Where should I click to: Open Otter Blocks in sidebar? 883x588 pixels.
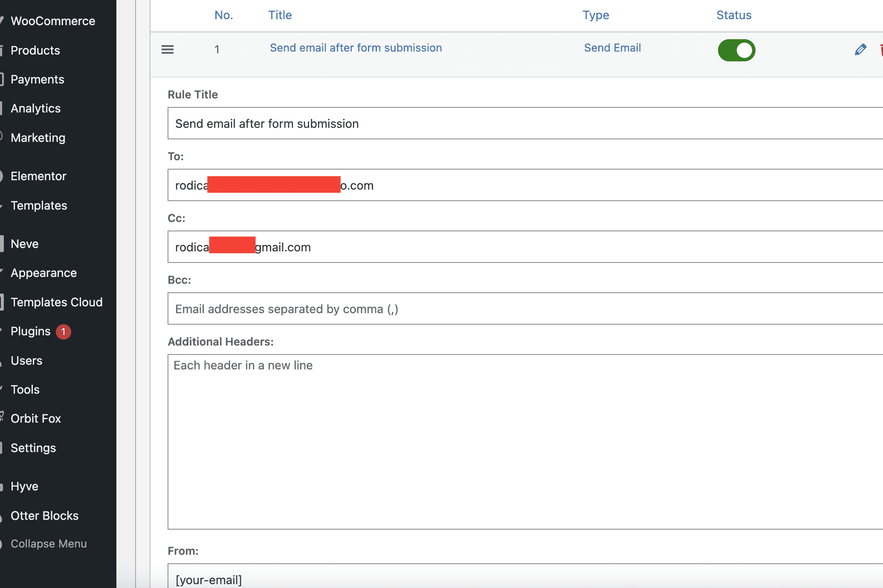(45, 516)
